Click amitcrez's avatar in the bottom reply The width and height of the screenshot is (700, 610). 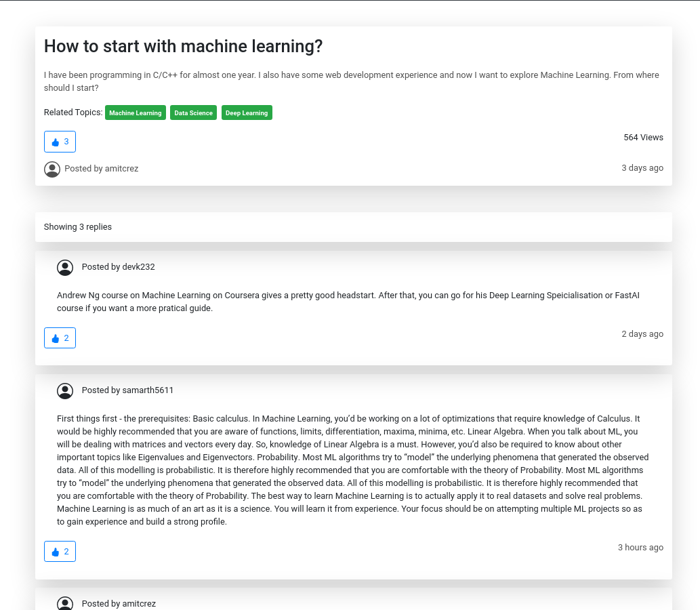65,603
